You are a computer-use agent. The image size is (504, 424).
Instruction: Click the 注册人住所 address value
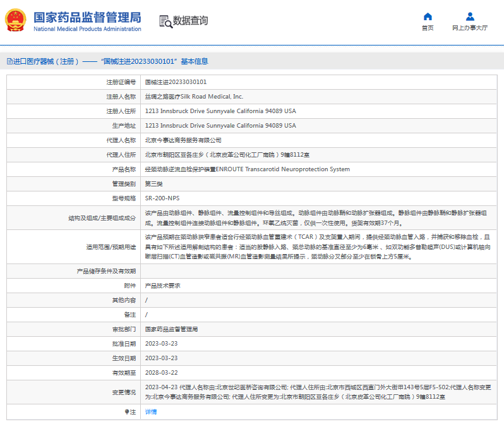(x=220, y=111)
